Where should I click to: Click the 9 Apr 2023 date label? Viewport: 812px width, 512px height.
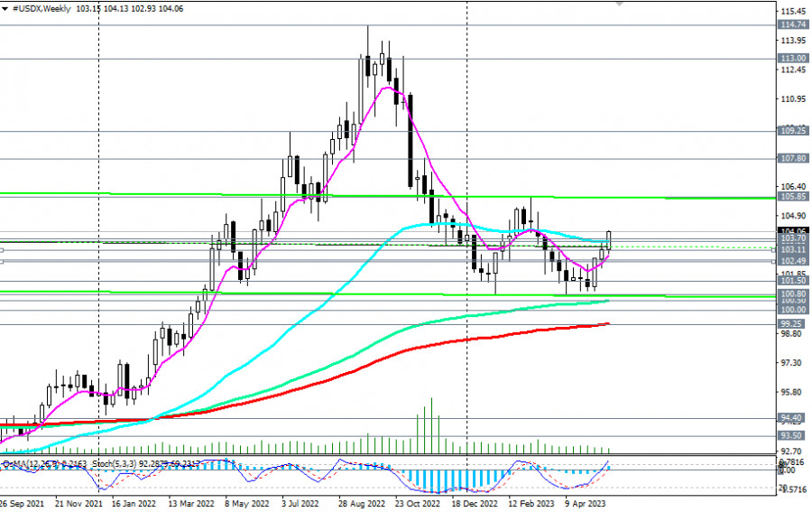[x=586, y=504]
